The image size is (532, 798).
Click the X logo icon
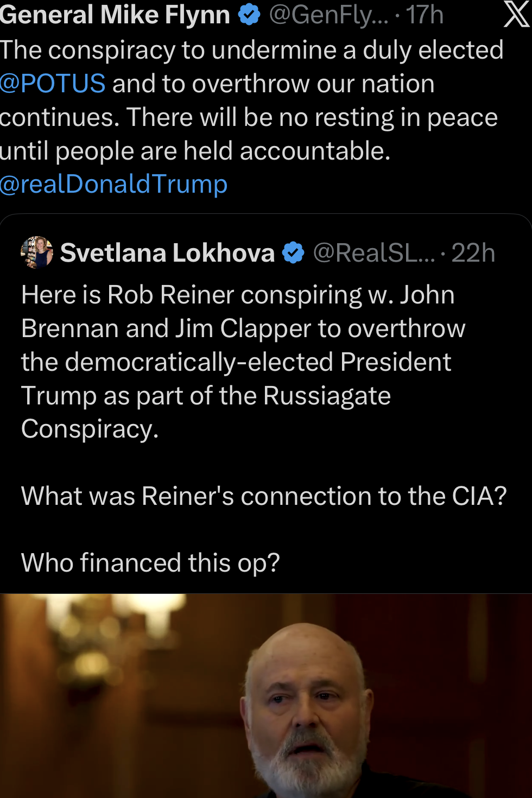pos(516,14)
